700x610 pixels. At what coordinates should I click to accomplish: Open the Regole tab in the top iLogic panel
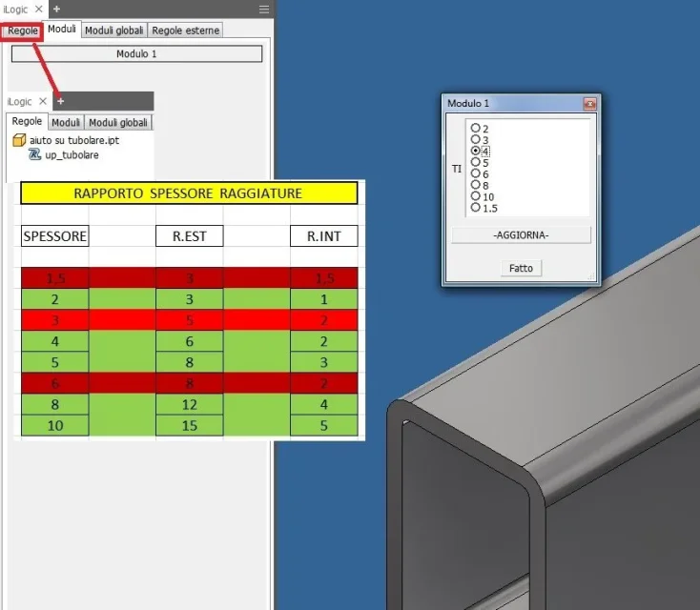[x=22, y=30]
